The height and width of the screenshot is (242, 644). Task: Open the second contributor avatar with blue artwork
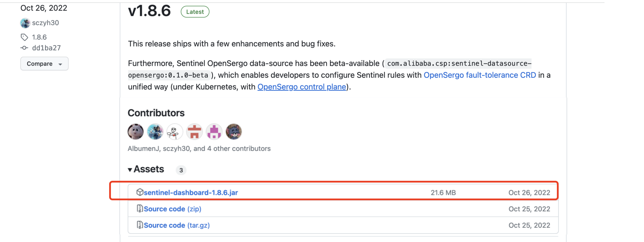coord(155,131)
